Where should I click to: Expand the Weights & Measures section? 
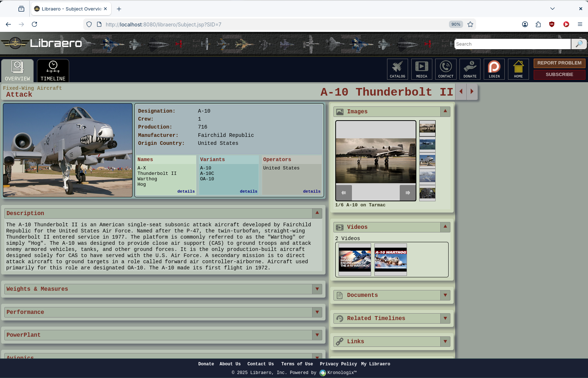[x=317, y=289]
